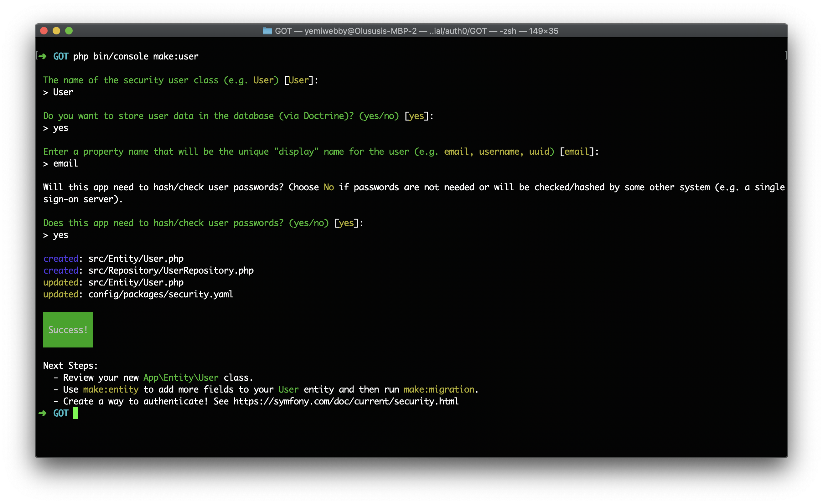This screenshot has width=823, height=504.
Task: Click the App\Entity\User class name
Action: pos(181,378)
